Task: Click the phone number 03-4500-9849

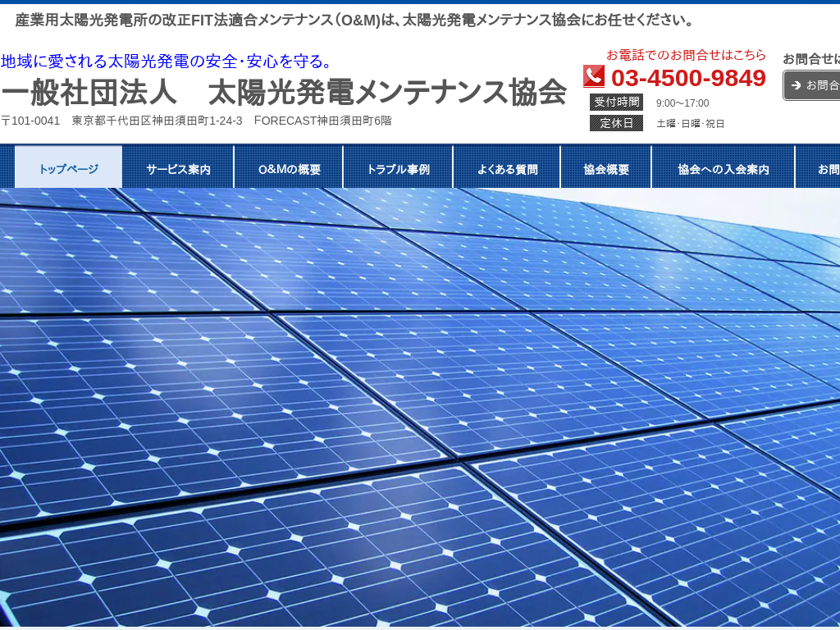Action: (687, 78)
